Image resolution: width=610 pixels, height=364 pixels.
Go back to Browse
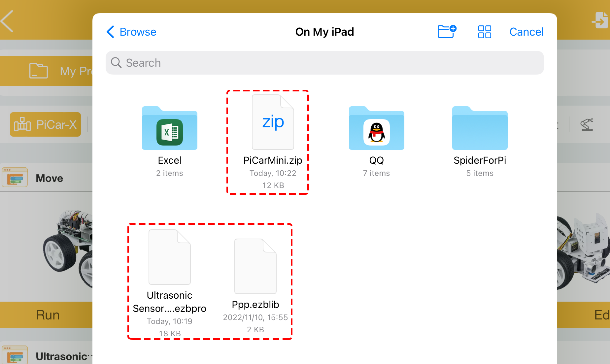tap(131, 32)
